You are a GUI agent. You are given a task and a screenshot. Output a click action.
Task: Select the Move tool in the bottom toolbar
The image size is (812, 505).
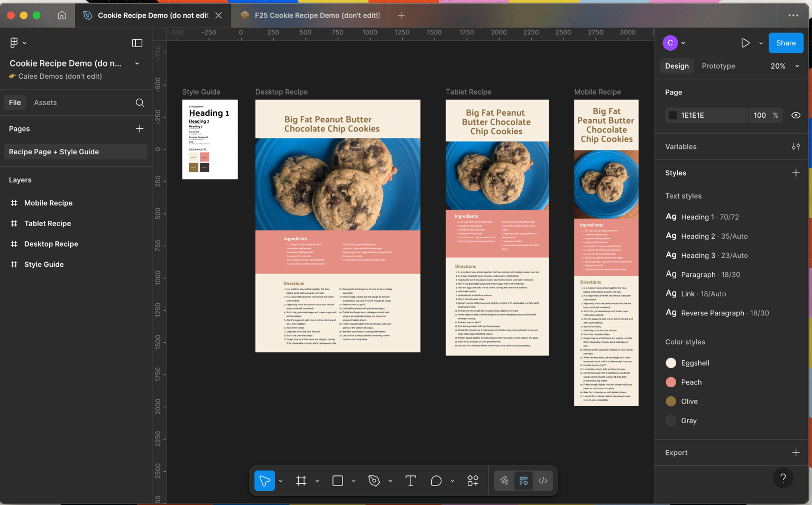(x=264, y=481)
